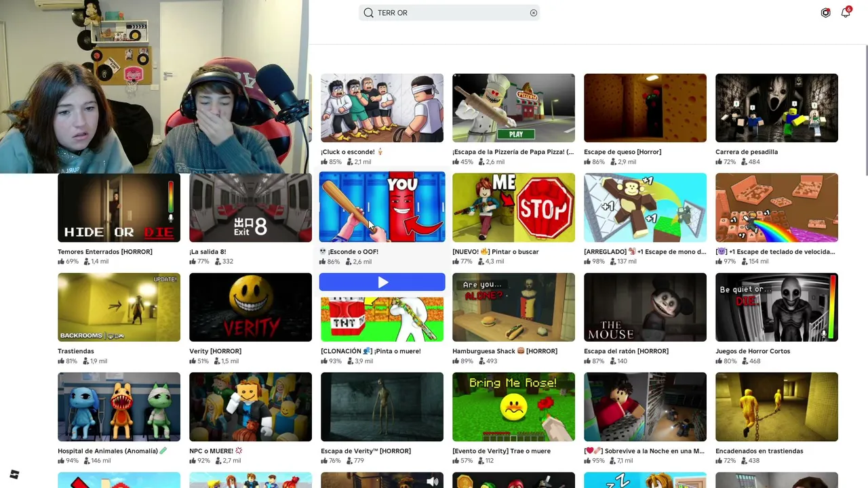Open the Escape de queso [Horror] thumbnail
Image resolution: width=868 pixels, height=488 pixels.
(x=645, y=108)
